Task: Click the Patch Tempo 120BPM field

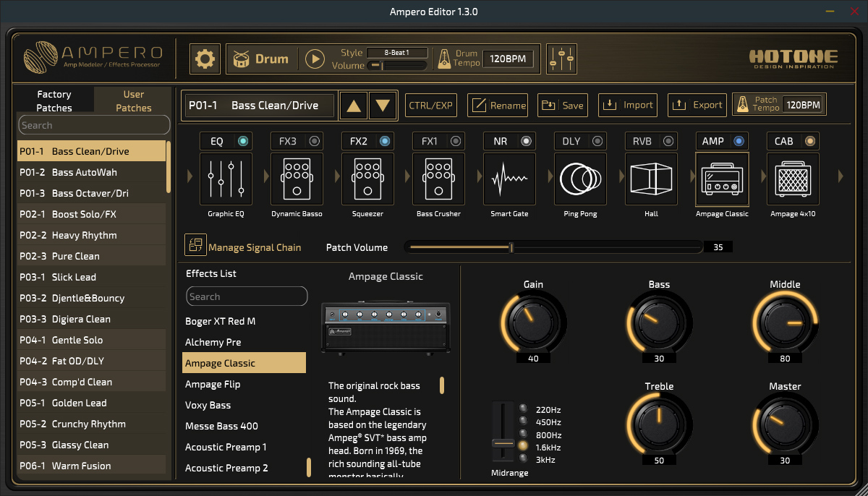Action: tap(803, 105)
